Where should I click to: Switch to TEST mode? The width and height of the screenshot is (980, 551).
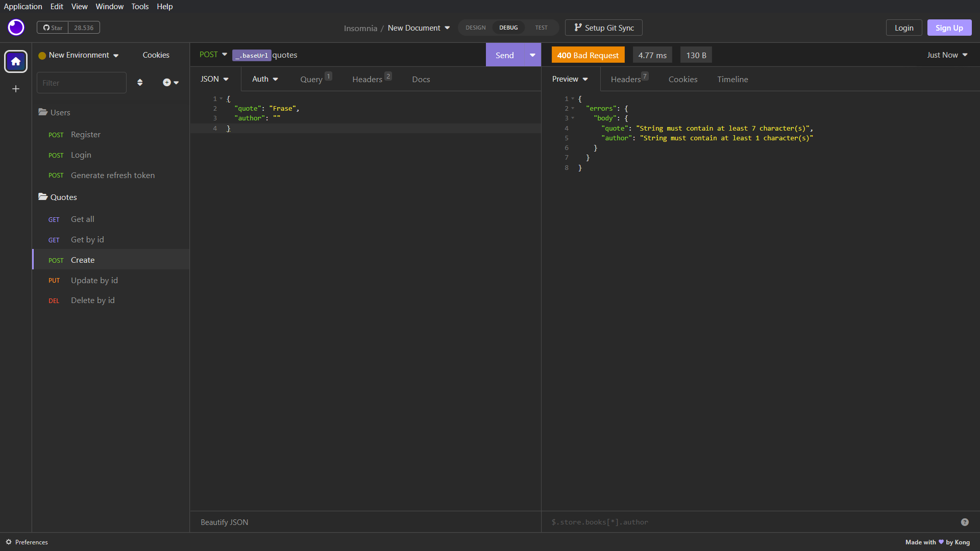(541, 28)
